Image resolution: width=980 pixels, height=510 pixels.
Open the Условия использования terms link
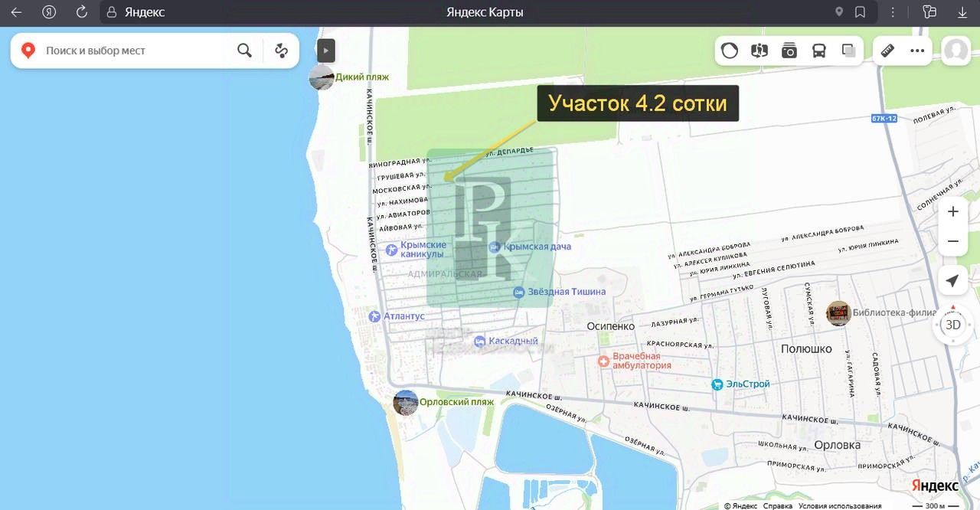pos(840,505)
